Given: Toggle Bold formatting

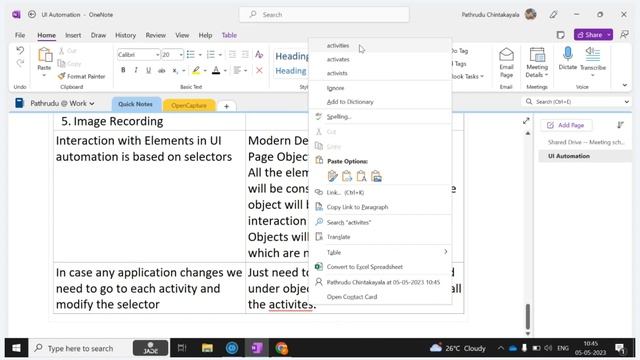Looking at the screenshot, I should click(123, 70).
